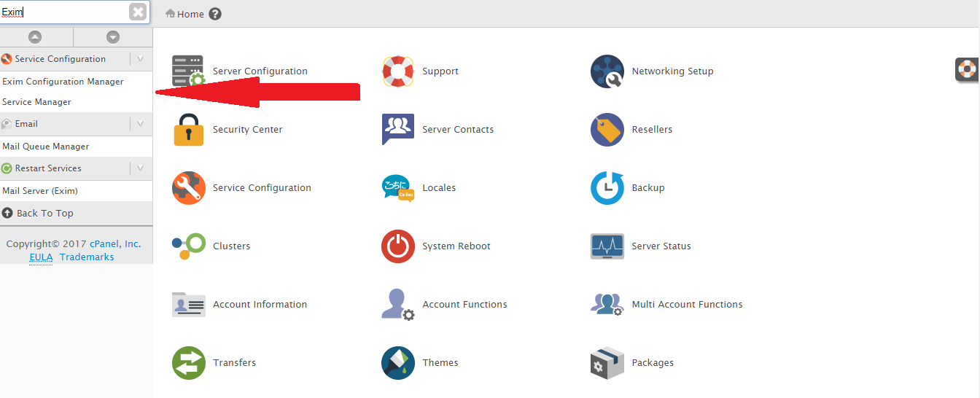Open the Security Center text label
The height and width of the screenshot is (398, 980).
(248, 130)
